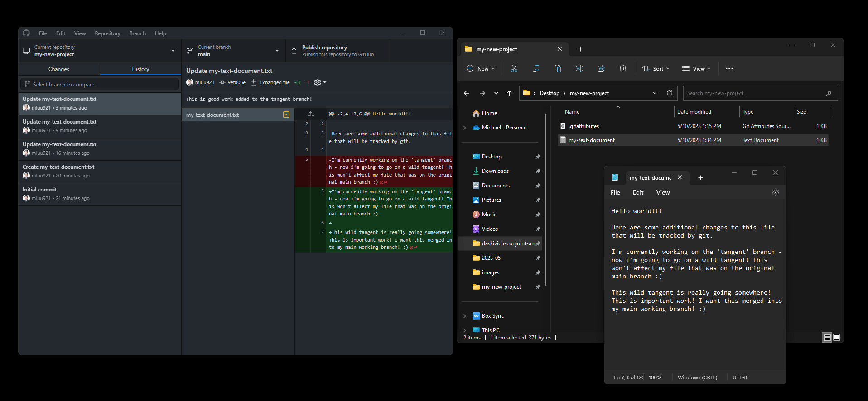868x401 pixels.
Task: Open Notepad settings gear icon
Action: coord(775,192)
